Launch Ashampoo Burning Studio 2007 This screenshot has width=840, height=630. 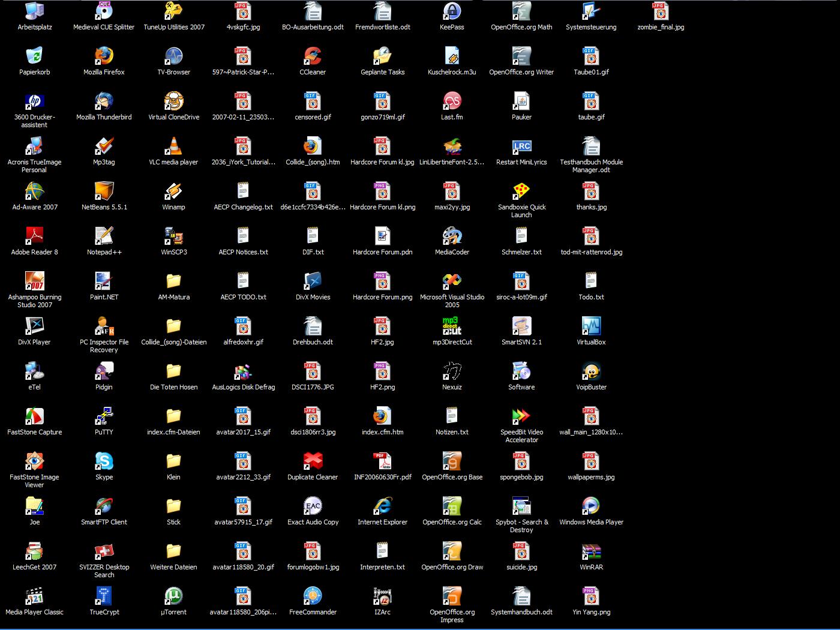[x=35, y=281]
